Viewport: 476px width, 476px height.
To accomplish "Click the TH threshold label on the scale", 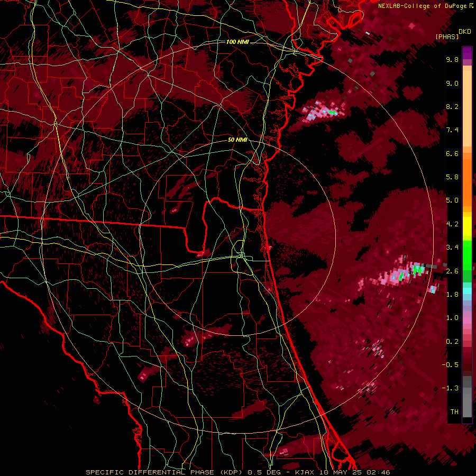I will pyautogui.click(x=454, y=412).
